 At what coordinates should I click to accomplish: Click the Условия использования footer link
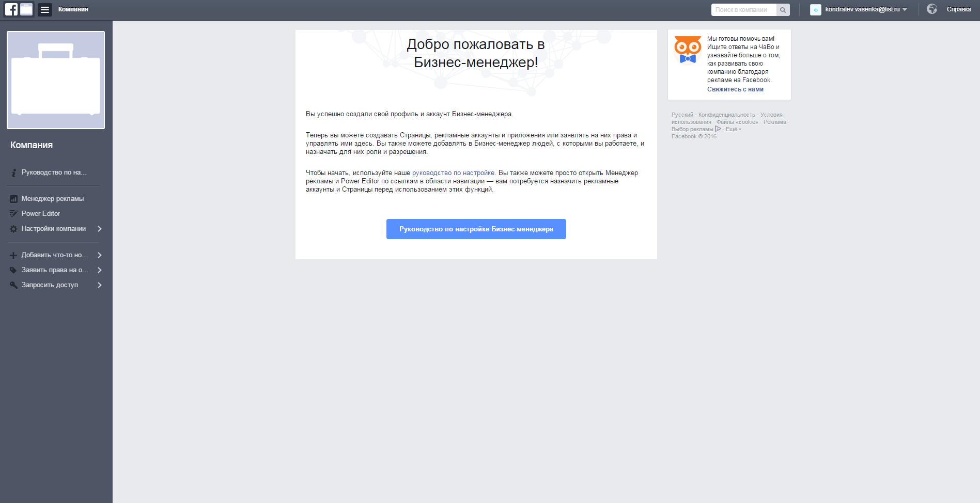pyautogui.click(x=727, y=118)
